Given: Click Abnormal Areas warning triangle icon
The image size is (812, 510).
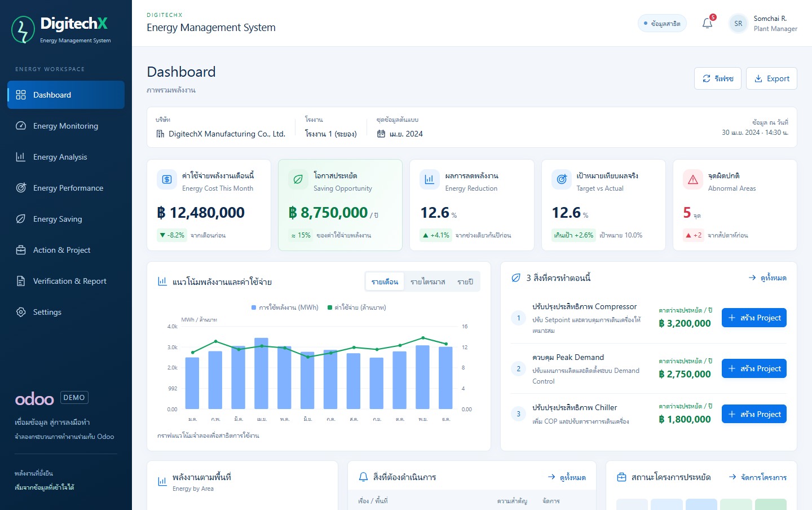Looking at the screenshot, I should (693, 179).
